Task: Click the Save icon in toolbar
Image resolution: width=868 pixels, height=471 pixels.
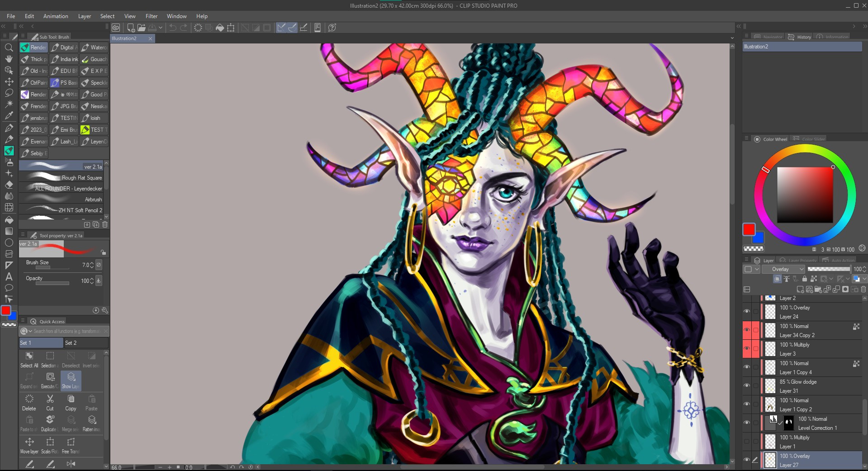Action: point(152,28)
